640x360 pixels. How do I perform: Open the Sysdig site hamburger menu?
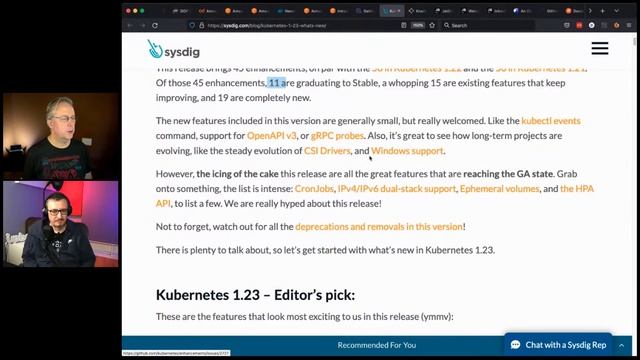pos(600,48)
